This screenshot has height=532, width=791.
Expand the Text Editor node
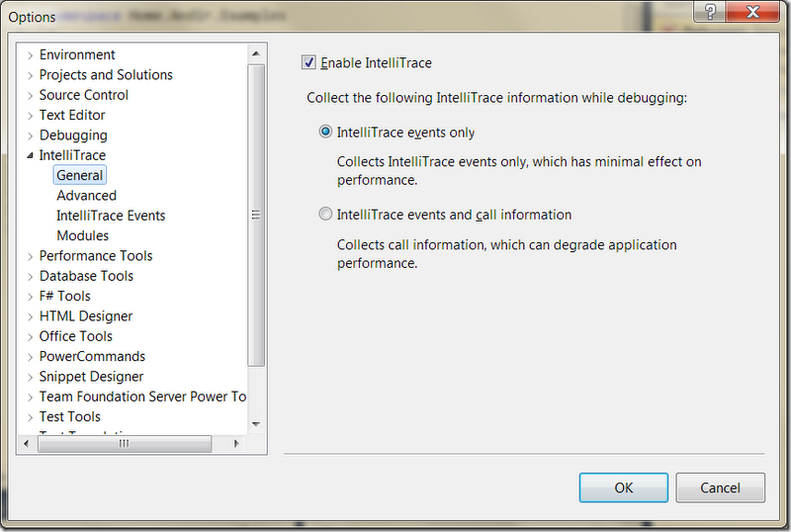[31, 116]
